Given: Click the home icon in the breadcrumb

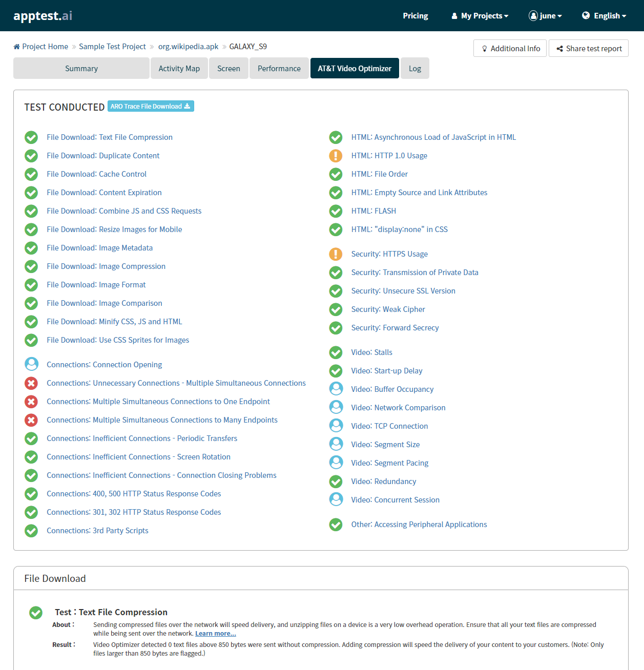Looking at the screenshot, I should click(x=17, y=47).
